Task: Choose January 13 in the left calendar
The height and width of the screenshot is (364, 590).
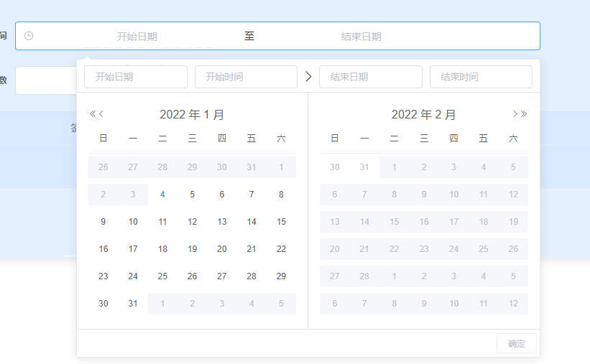Action: [222, 221]
